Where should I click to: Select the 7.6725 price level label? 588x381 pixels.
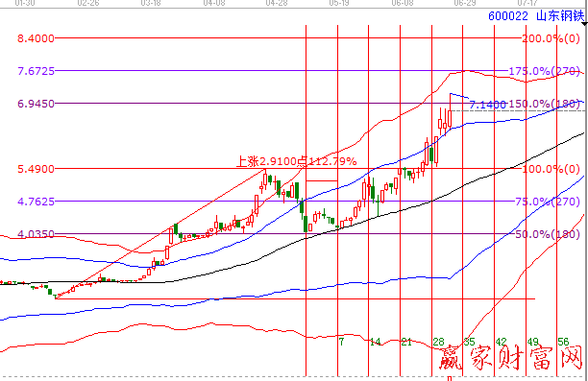pyautogui.click(x=36, y=71)
